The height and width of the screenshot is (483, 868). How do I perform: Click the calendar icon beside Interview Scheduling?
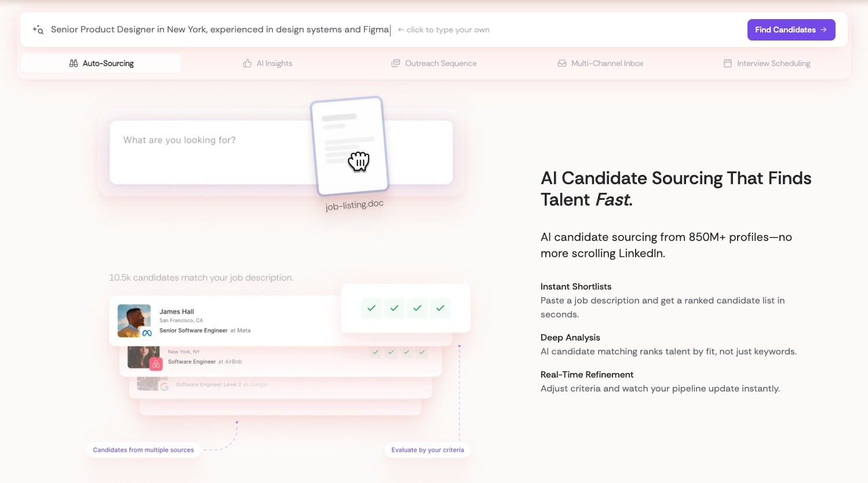[728, 63]
